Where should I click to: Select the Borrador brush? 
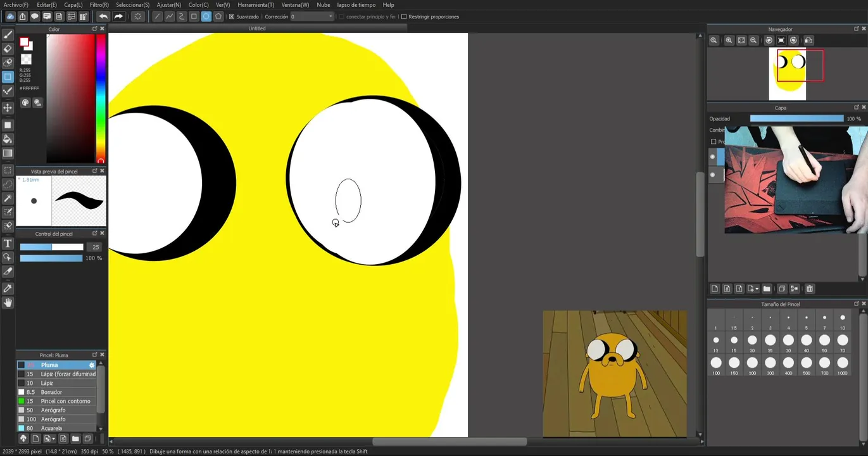tap(57, 392)
